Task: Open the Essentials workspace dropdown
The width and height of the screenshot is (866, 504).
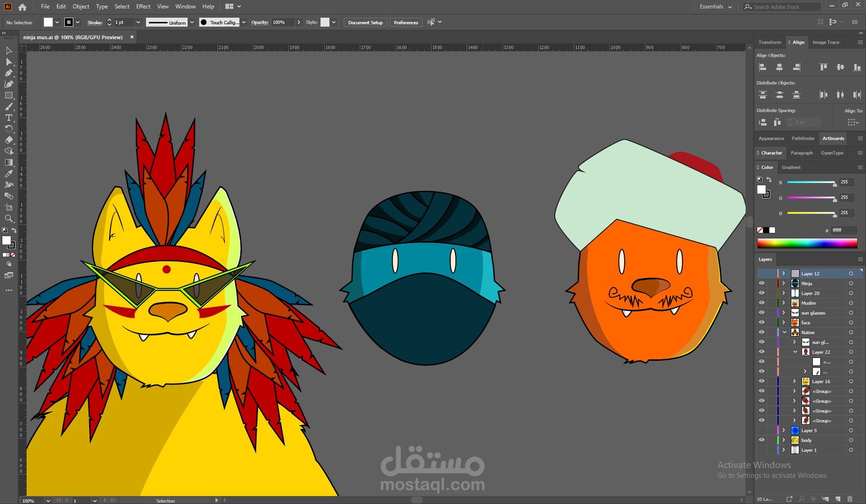Action: (716, 7)
